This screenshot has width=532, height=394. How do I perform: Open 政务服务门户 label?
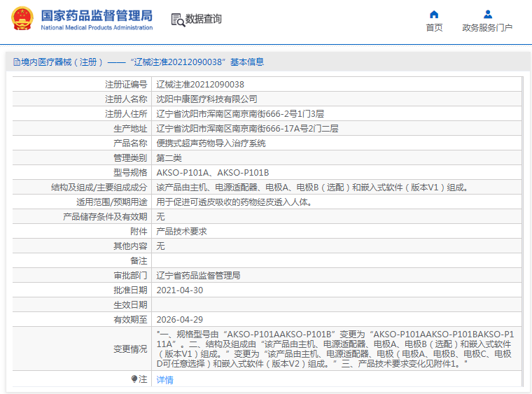point(487,28)
